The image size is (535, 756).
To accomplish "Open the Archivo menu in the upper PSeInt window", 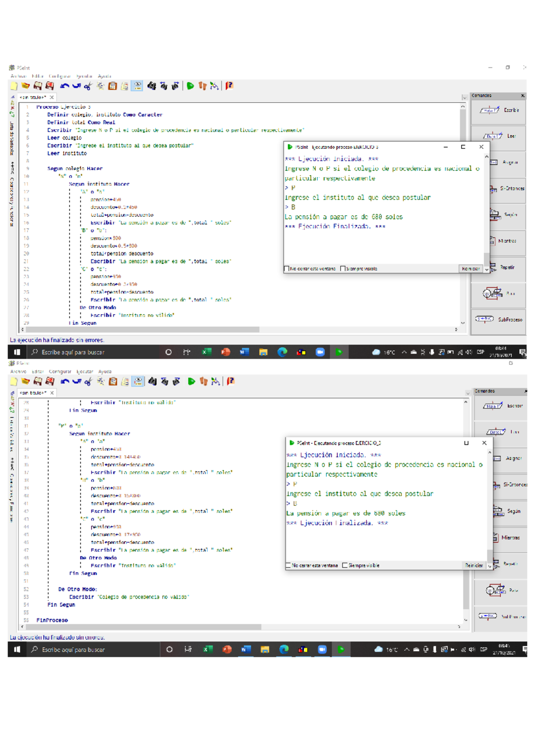I will point(18,76).
